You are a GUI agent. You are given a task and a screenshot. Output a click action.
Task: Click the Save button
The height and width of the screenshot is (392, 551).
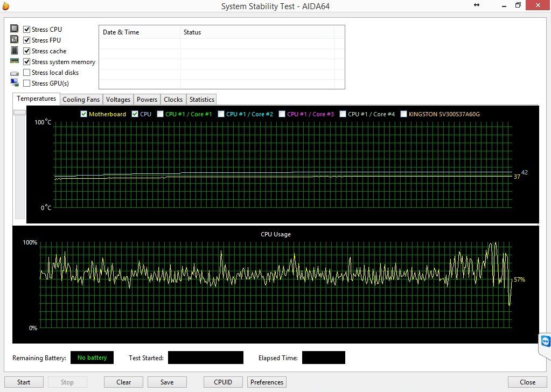pyautogui.click(x=167, y=382)
